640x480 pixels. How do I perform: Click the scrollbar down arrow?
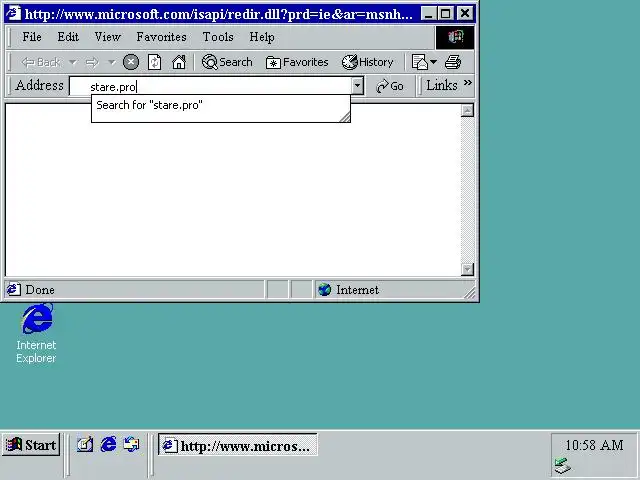467,269
